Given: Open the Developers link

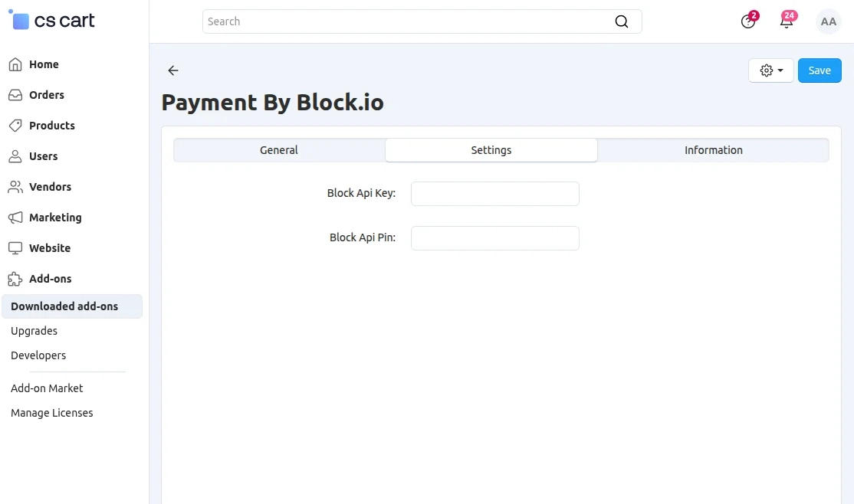Looking at the screenshot, I should (x=38, y=355).
